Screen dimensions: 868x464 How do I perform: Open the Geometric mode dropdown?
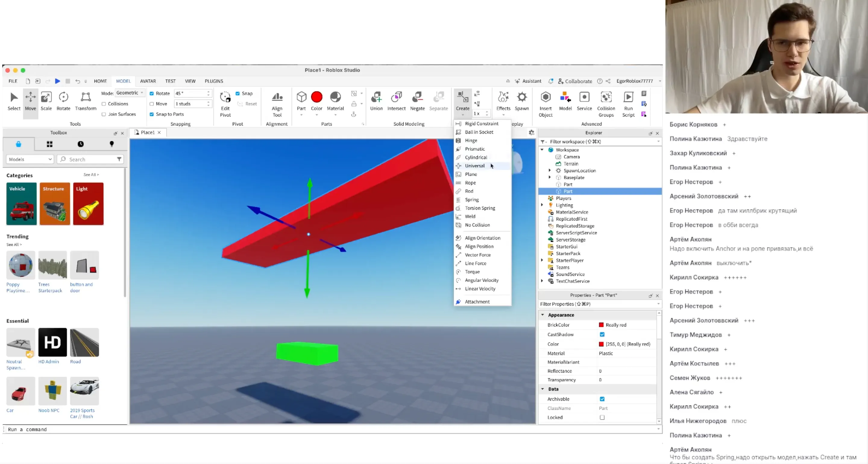click(x=130, y=93)
